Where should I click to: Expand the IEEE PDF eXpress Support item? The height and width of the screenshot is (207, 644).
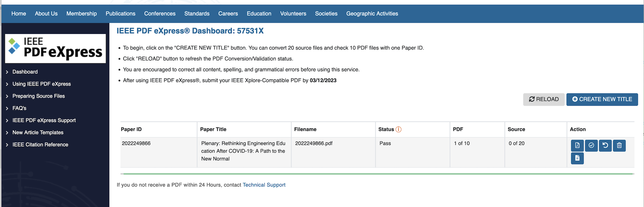[44, 120]
